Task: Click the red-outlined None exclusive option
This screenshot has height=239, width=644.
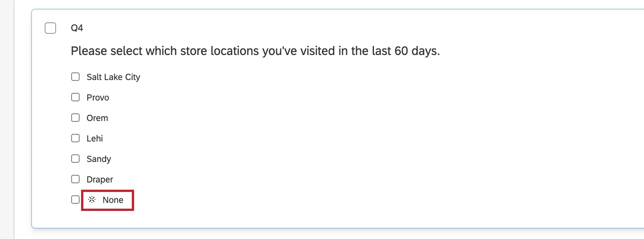Action: [107, 200]
